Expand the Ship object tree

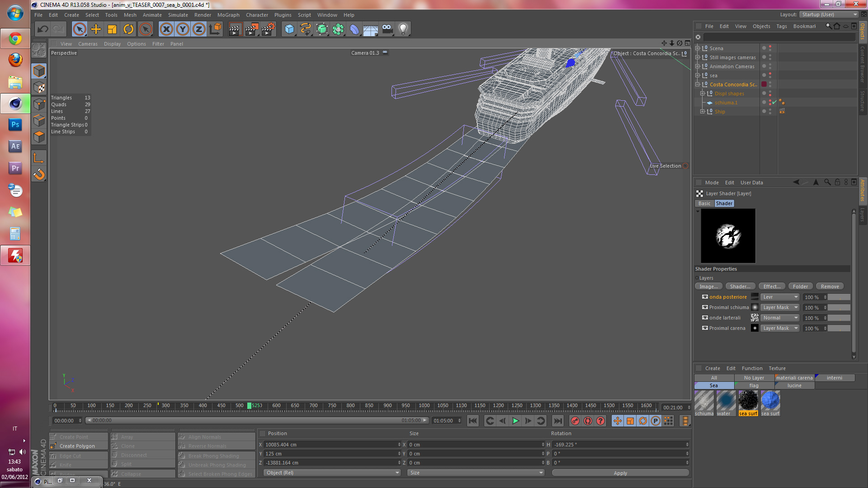click(703, 112)
